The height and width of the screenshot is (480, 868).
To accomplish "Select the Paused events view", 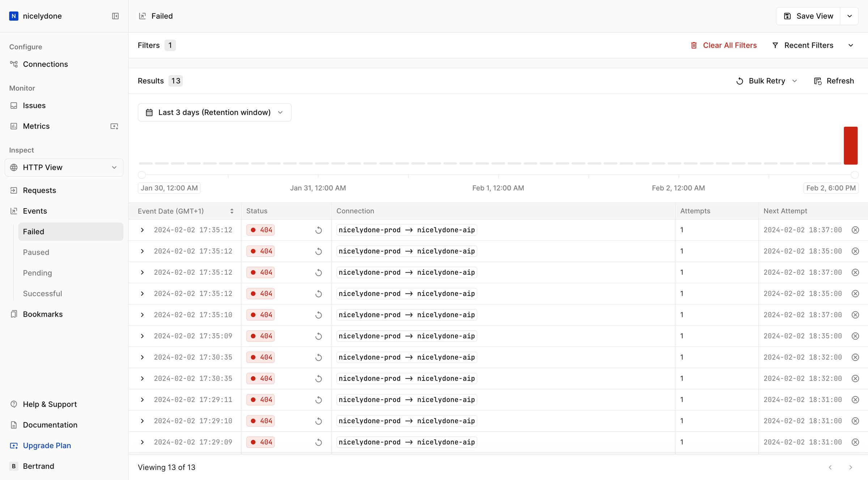I will [x=71, y=252].
